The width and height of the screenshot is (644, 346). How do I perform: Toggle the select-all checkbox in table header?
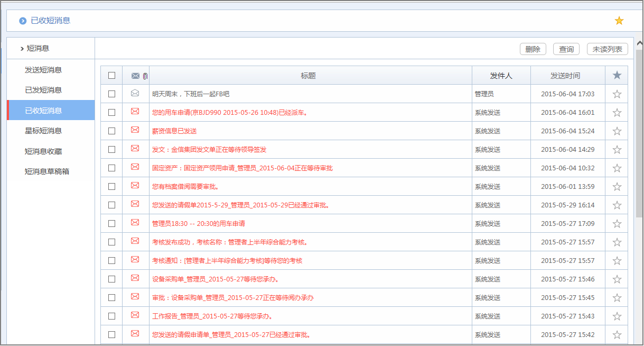pyautogui.click(x=111, y=76)
